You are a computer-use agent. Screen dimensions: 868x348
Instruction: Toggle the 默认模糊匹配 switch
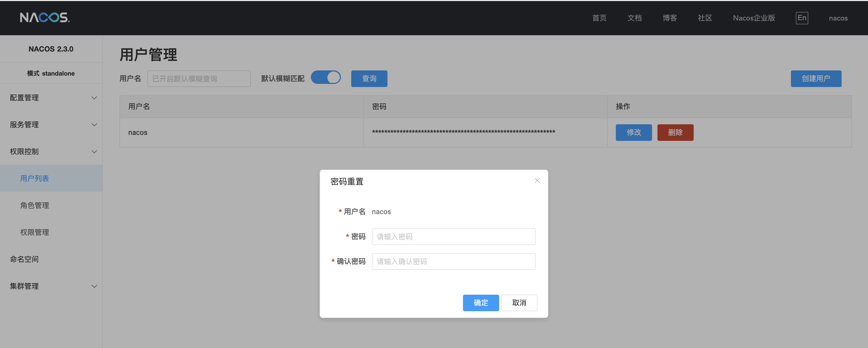[325, 78]
